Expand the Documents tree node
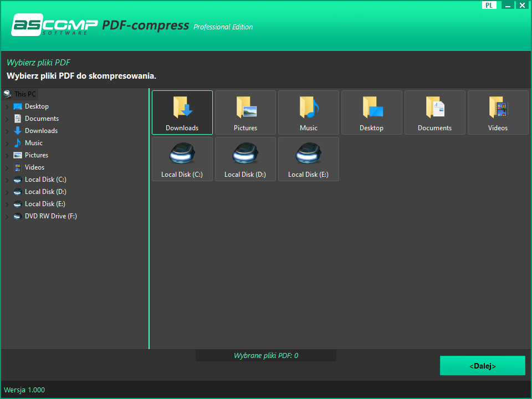The width and height of the screenshot is (532, 399). point(7,119)
